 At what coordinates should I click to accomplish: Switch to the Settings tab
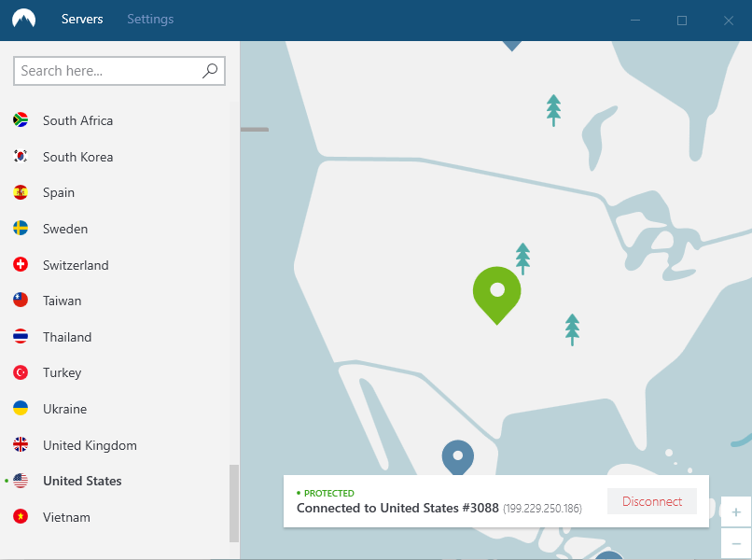click(150, 20)
